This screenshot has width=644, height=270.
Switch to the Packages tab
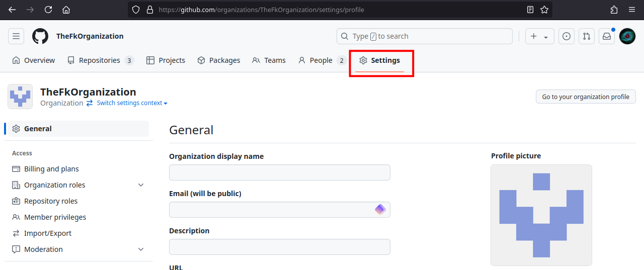(219, 60)
